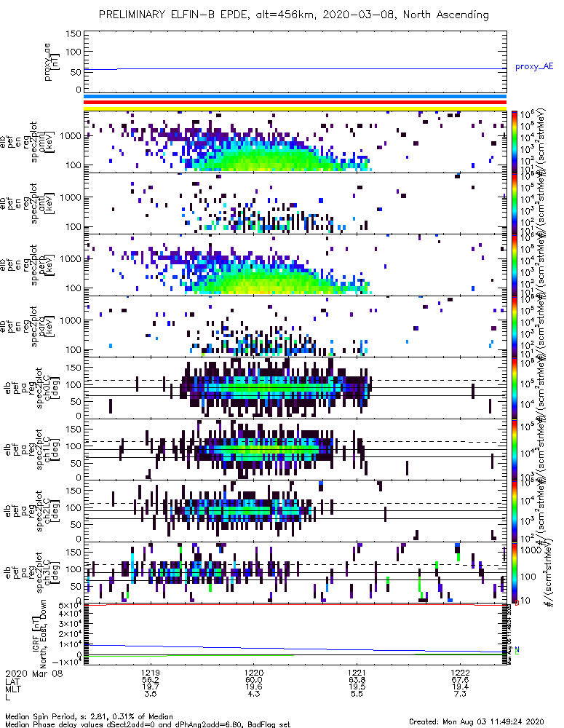Click the Created Mon Aug 03 timestamp

point(476,722)
